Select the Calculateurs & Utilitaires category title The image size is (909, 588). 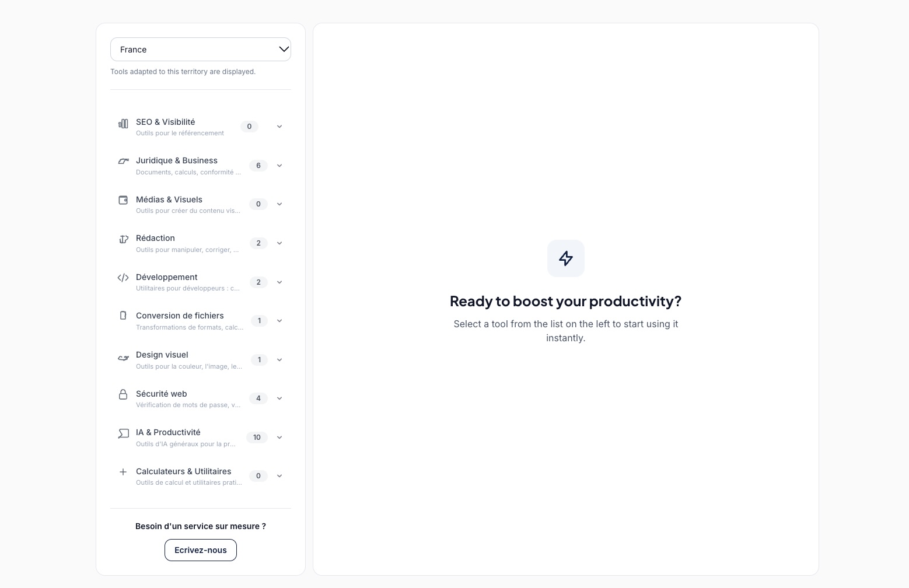[184, 471]
